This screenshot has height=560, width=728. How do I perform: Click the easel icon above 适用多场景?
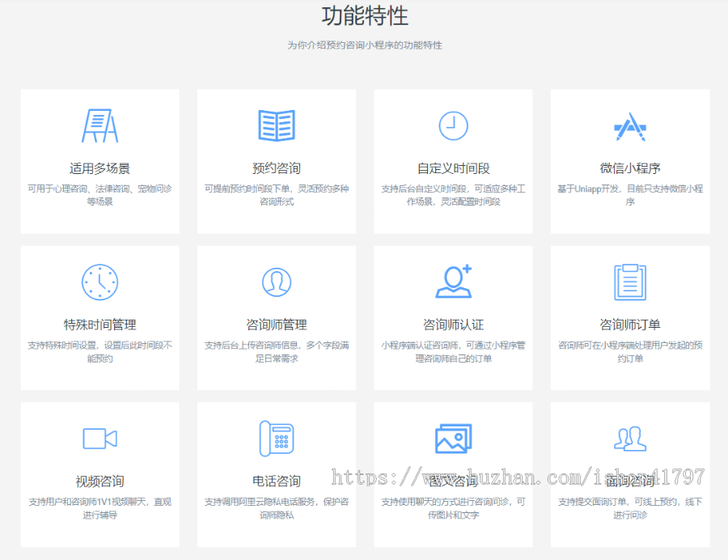tap(99, 125)
